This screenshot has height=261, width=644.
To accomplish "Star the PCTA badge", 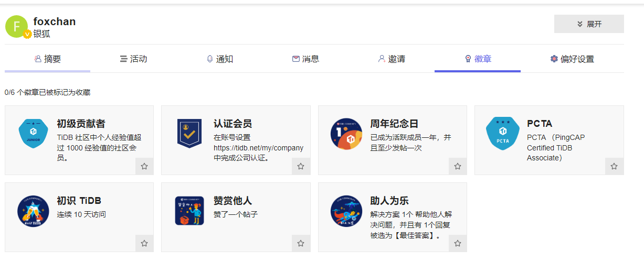I will pyautogui.click(x=614, y=166).
